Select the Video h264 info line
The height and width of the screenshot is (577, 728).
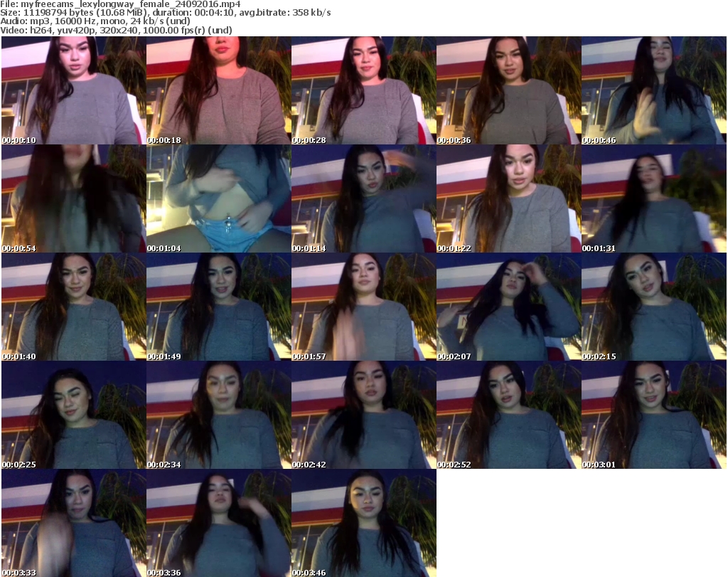point(116,30)
